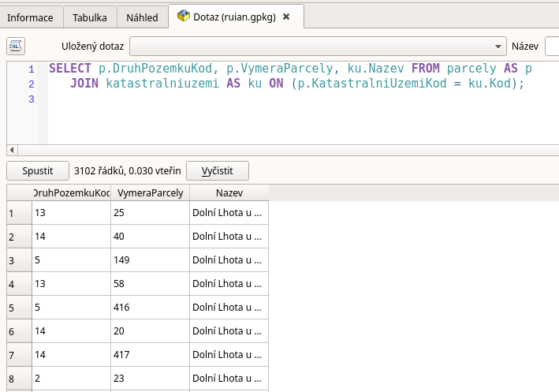Select result row header 7
Viewport: 559px width, 392px height.
pos(19,355)
